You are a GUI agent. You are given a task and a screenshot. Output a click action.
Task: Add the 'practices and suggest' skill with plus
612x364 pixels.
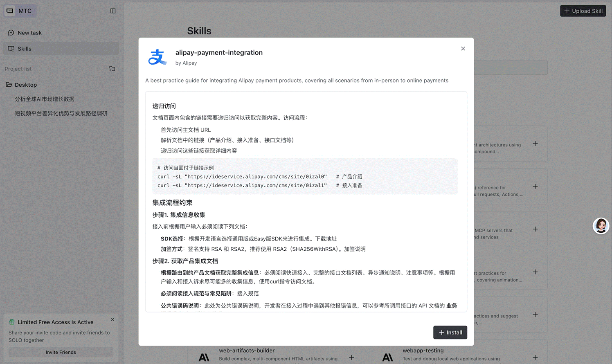[535, 315]
